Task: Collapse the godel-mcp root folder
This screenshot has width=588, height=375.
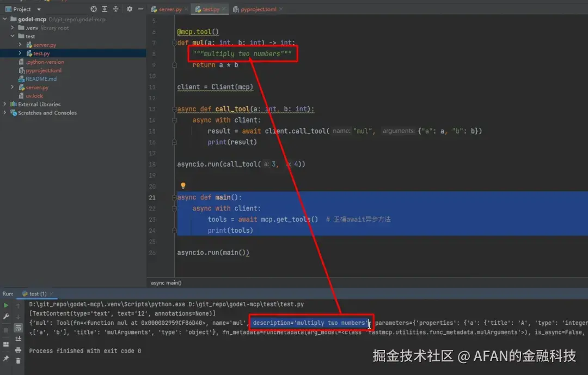Action: coord(5,19)
